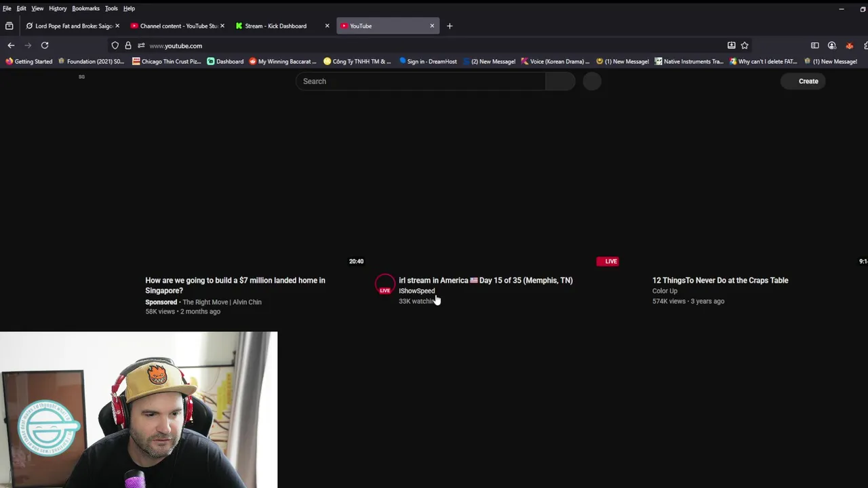Switch to Lord Pope Fat and Broke tab
This screenshot has height=488, width=868.
pos(73,26)
